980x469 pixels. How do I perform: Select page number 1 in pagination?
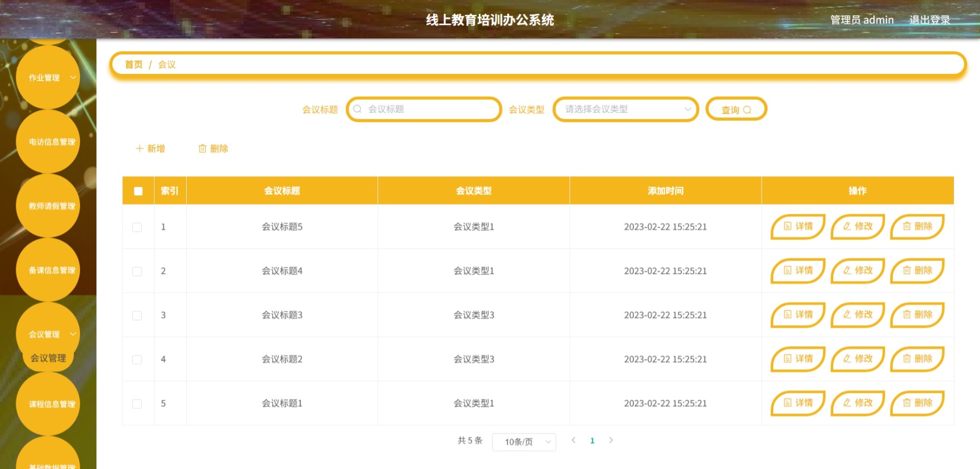click(592, 441)
